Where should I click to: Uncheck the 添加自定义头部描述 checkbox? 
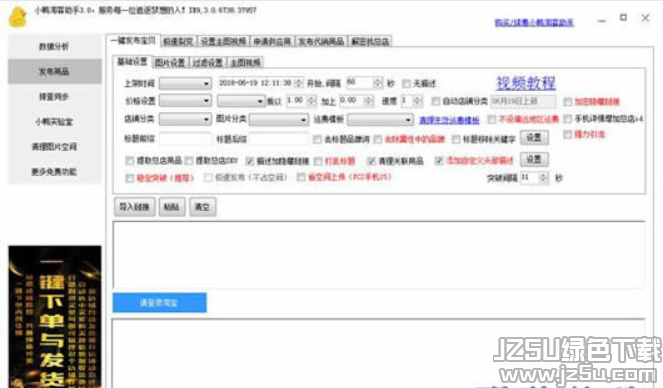439,161
